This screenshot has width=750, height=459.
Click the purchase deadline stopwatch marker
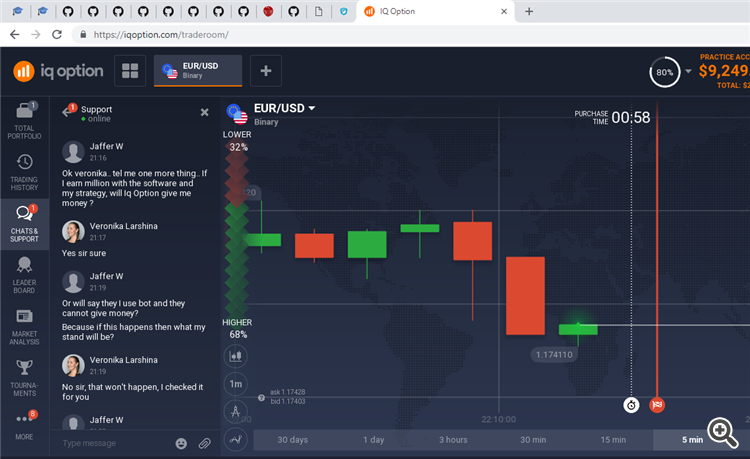tap(631, 405)
